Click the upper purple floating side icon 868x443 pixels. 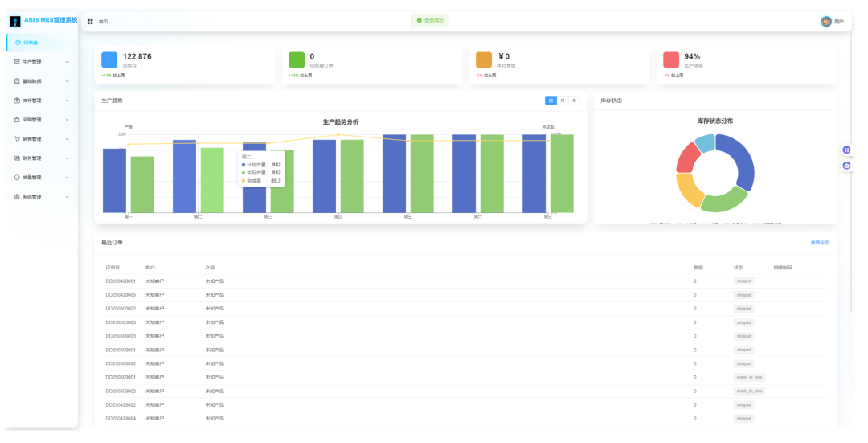point(846,150)
